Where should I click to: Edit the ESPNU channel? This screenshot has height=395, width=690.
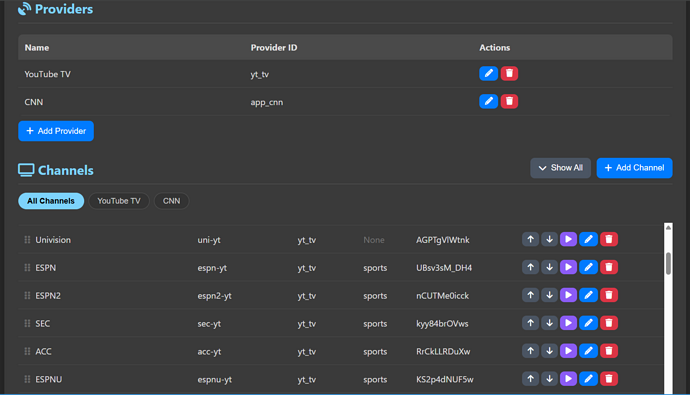tap(588, 379)
